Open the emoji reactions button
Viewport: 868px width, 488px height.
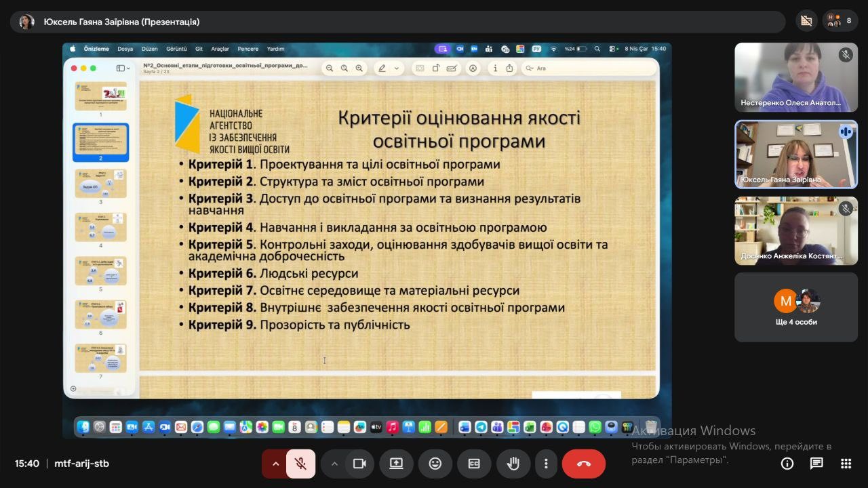click(x=435, y=464)
